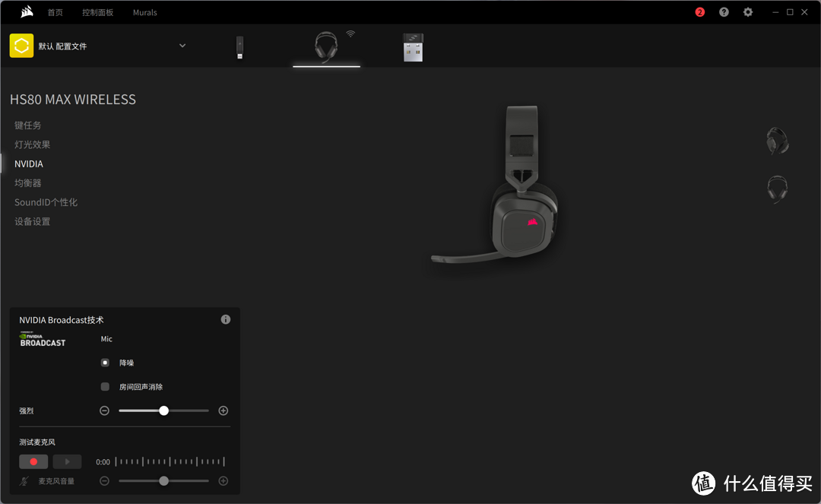Image resolution: width=821 pixels, height=504 pixels.
Task: Open 键任务 key assignments section
Action: pos(28,125)
